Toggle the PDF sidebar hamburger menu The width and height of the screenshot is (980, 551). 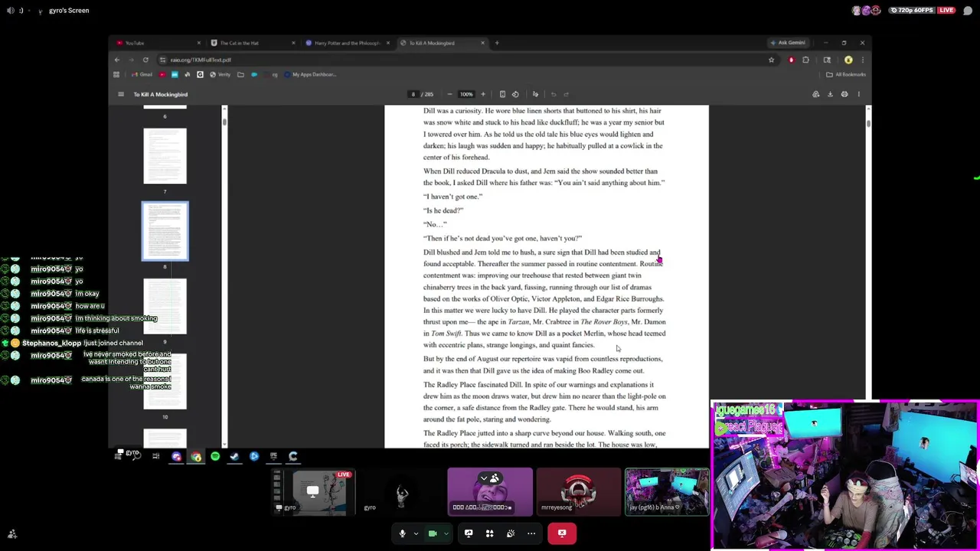tap(120, 94)
